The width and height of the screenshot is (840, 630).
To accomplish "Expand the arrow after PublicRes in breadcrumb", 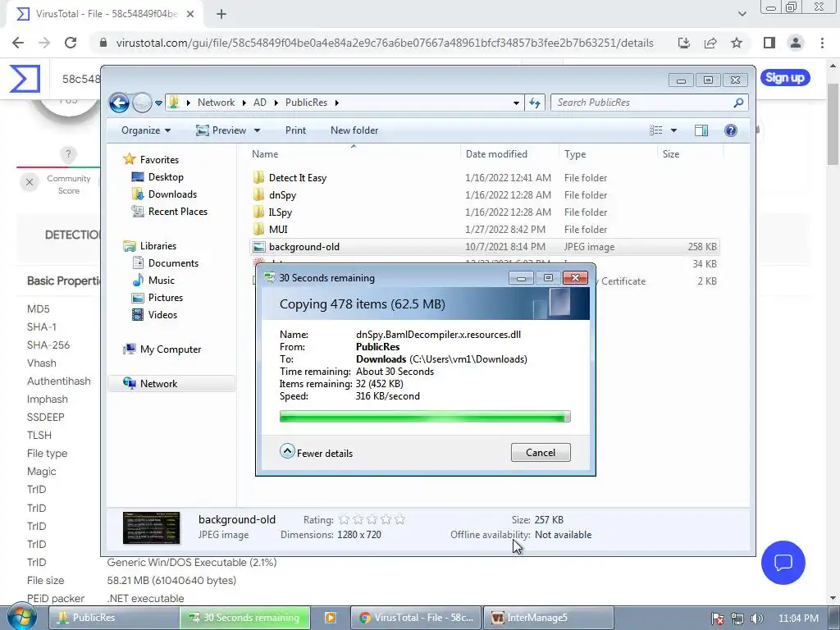I will [x=337, y=103].
